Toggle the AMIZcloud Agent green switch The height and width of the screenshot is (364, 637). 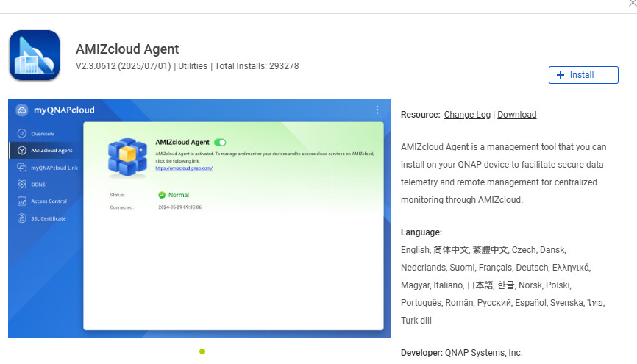click(220, 142)
